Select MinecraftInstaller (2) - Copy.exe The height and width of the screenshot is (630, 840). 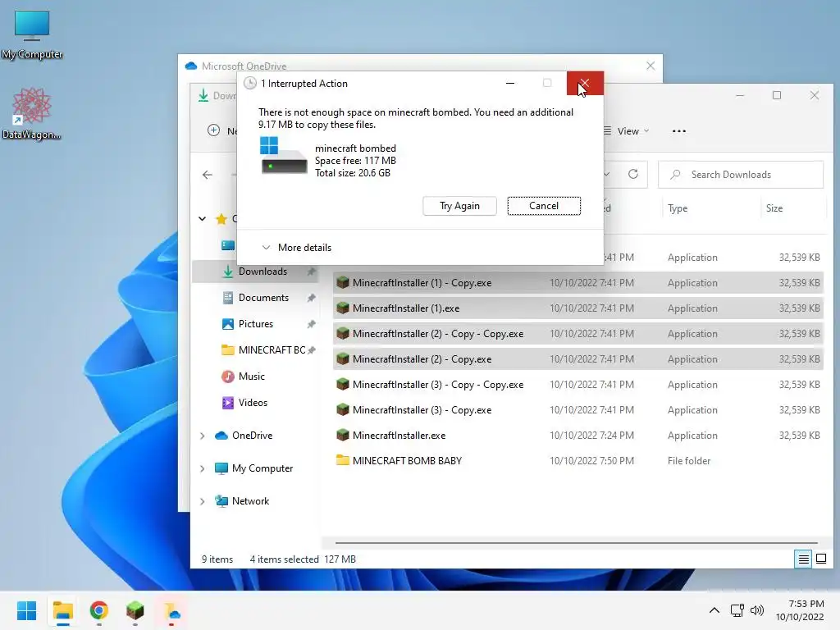[x=577, y=359]
